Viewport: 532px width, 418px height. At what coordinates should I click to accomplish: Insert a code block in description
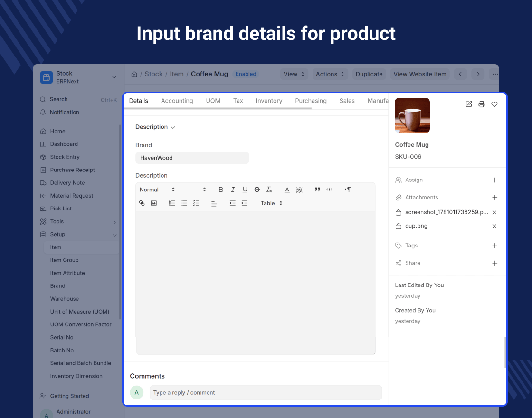[x=330, y=190]
